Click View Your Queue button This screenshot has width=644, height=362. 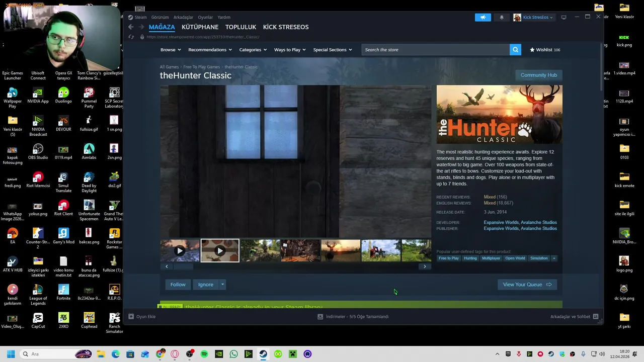click(527, 285)
